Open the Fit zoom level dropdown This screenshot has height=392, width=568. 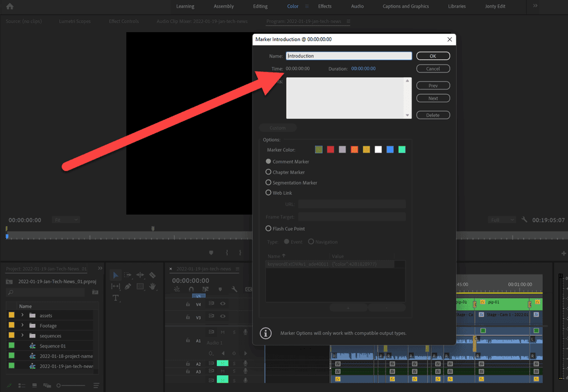coord(66,220)
